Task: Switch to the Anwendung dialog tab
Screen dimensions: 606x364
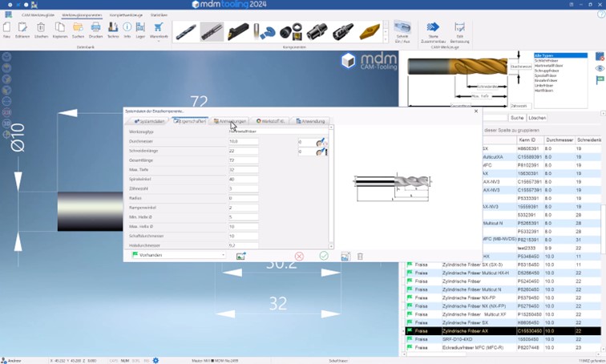Action: click(x=310, y=121)
